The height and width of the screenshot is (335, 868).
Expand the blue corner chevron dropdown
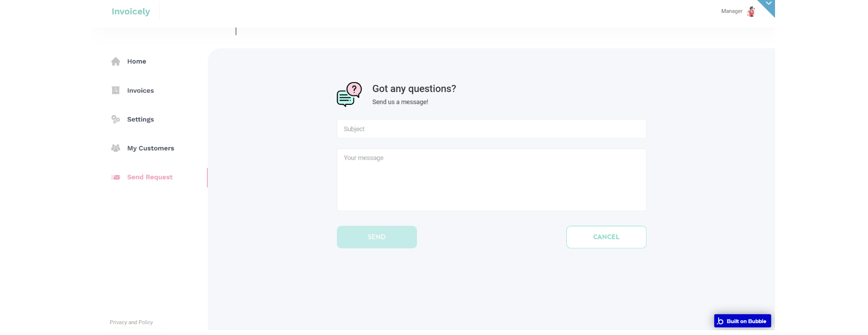769,4
